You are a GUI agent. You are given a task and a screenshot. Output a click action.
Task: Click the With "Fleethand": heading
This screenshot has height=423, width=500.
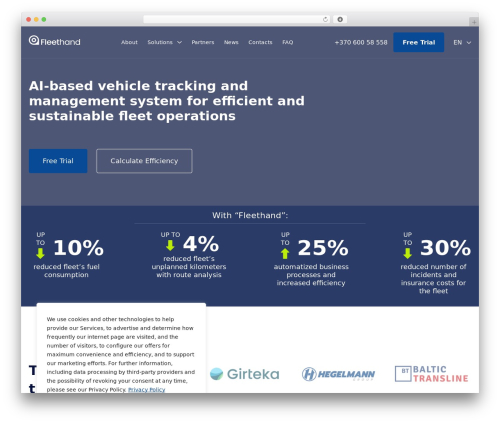point(250,215)
